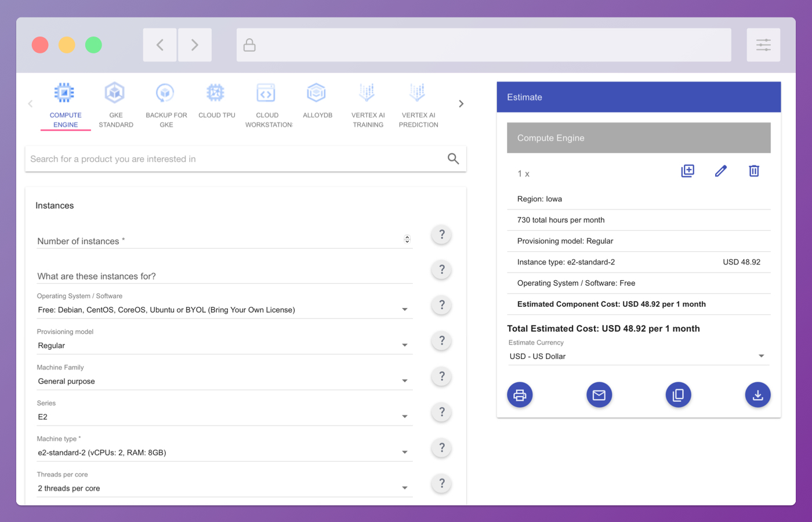Go forward with the browser forward arrow
The height and width of the screenshot is (522, 812).
point(195,45)
